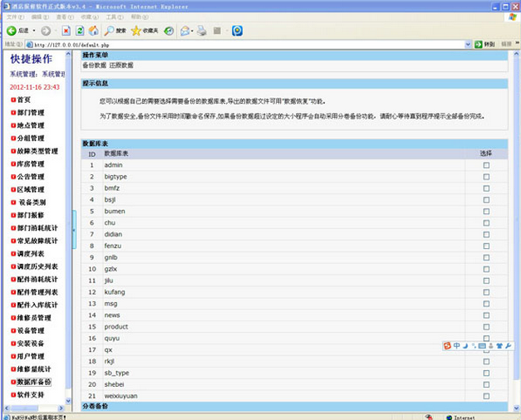
Task: Tick the product table checkbox
Action: (x=486, y=327)
